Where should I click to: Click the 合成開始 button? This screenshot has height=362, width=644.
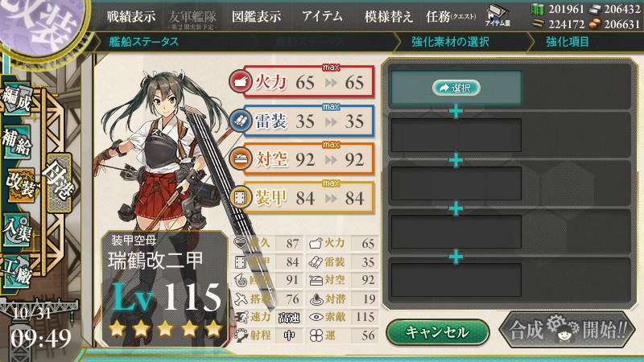pyautogui.click(x=568, y=330)
